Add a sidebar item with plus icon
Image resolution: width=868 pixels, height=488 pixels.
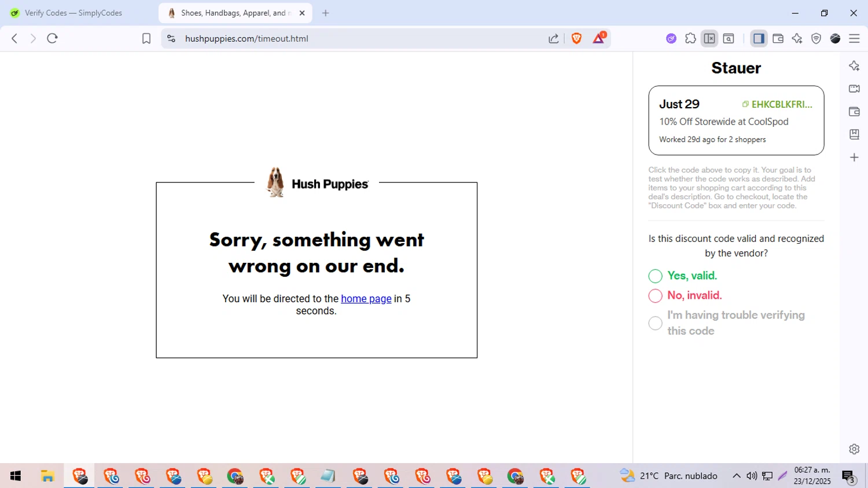[854, 157]
